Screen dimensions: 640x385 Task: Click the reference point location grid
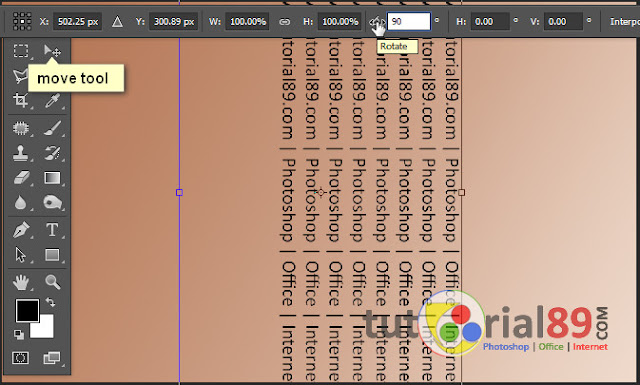click(22, 21)
